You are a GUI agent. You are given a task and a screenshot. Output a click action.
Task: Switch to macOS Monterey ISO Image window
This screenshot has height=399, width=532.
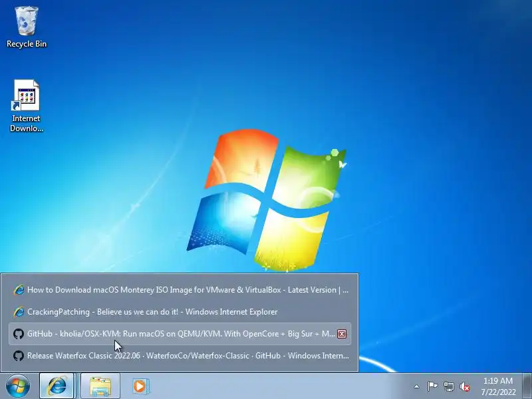pyautogui.click(x=180, y=290)
